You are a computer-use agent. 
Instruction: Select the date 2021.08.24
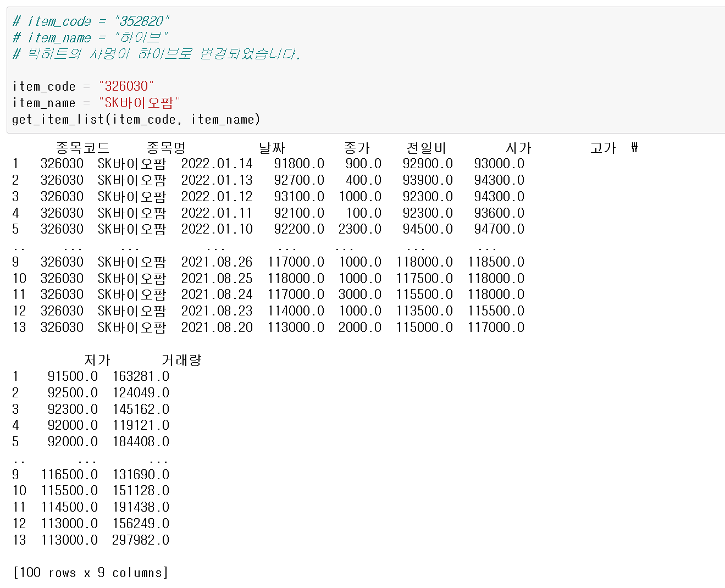pos(217,295)
